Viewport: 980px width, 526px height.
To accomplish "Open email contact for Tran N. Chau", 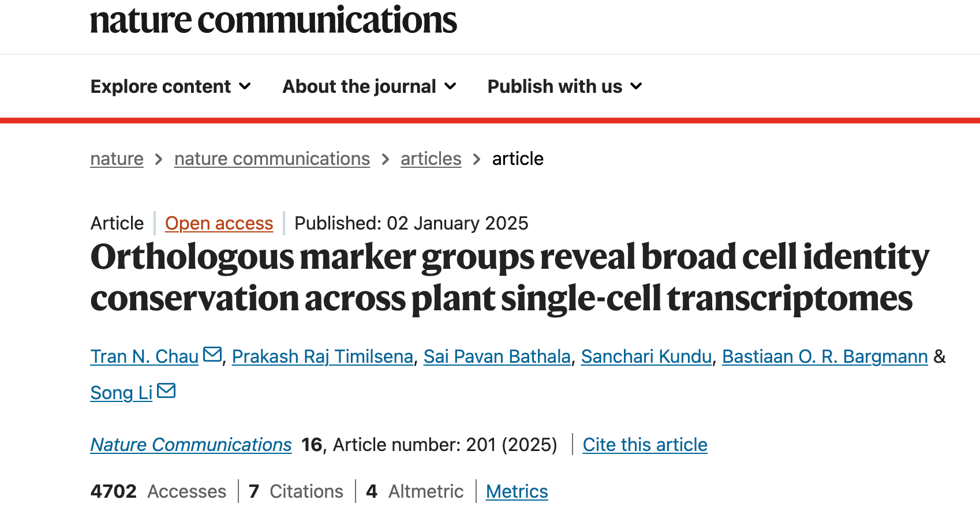I will click(x=211, y=353).
